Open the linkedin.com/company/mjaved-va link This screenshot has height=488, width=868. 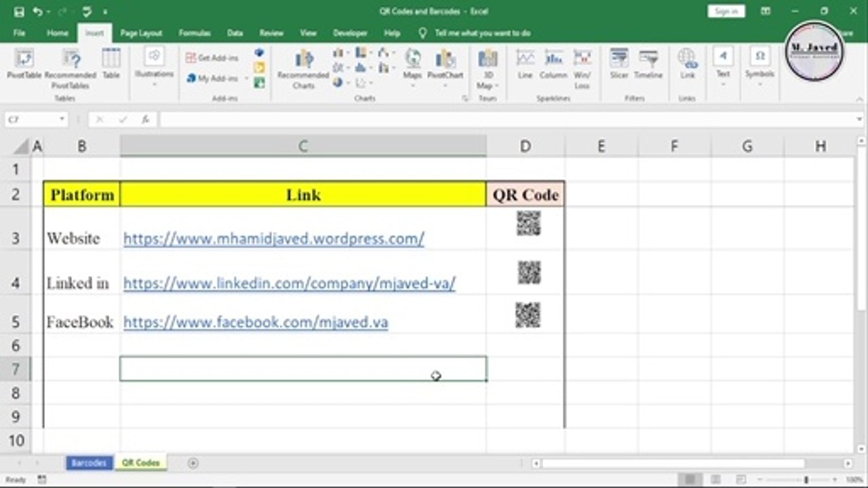pos(290,283)
